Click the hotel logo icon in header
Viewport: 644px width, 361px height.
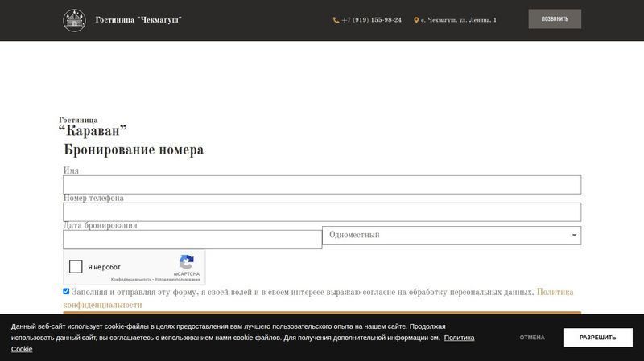(x=74, y=19)
